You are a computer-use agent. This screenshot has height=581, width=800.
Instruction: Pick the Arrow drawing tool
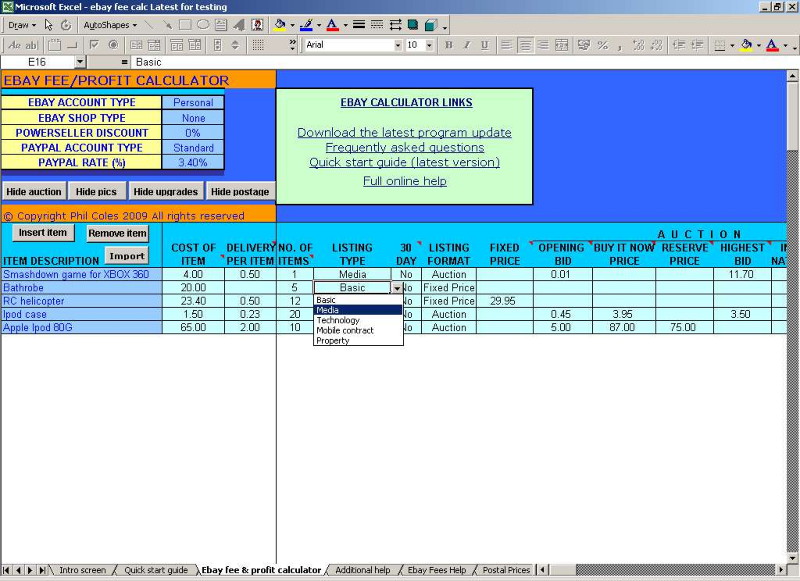pos(167,24)
